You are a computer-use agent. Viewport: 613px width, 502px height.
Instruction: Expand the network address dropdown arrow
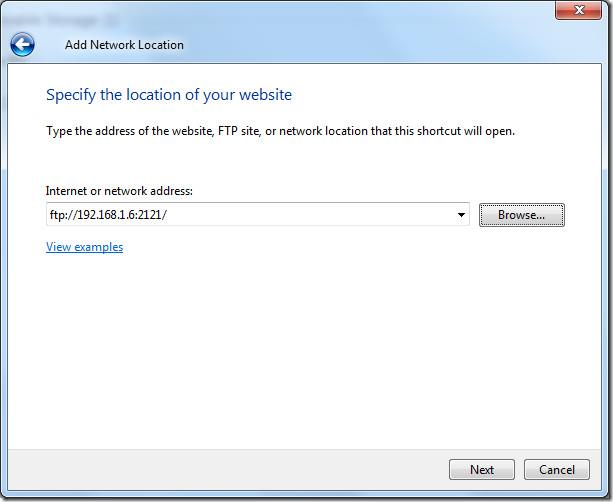(x=461, y=215)
